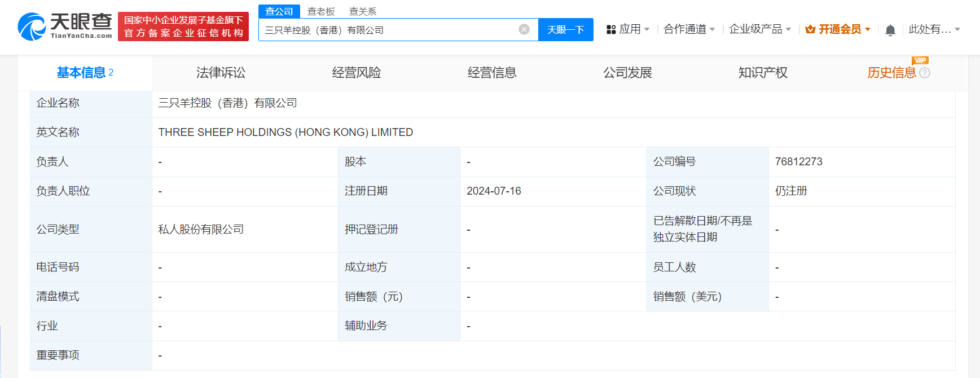The height and width of the screenshot is (378, 980).
Task: Click the 辅助业务 label cell
Action: point(399,326)
